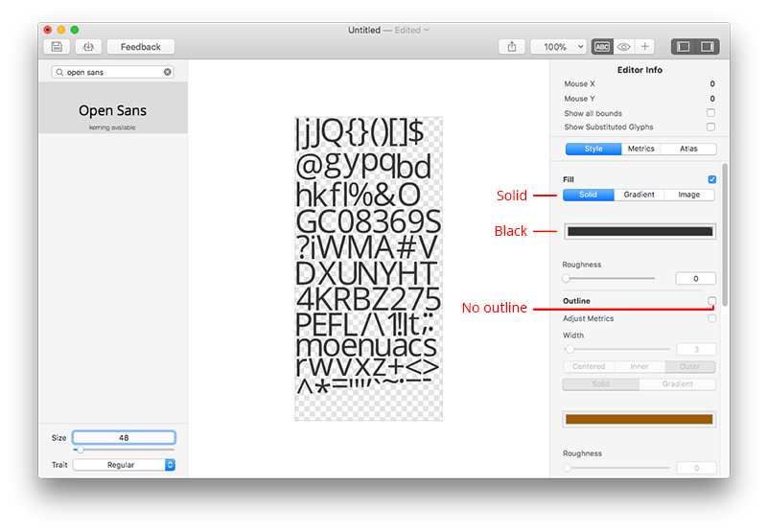The height and width of the screenshot is (532, 767).
Task: Clear the open sans search field
Action: point(168,72)
